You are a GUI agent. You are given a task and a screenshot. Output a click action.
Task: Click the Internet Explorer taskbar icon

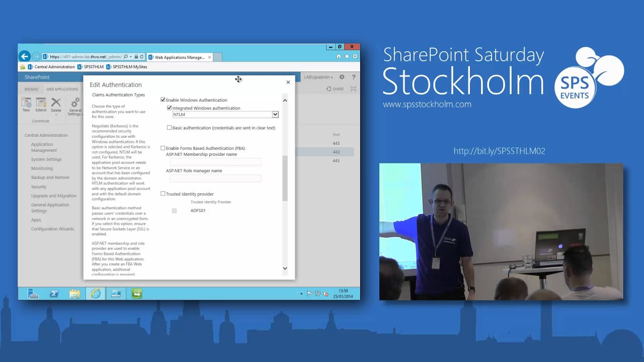coord(95,294)
